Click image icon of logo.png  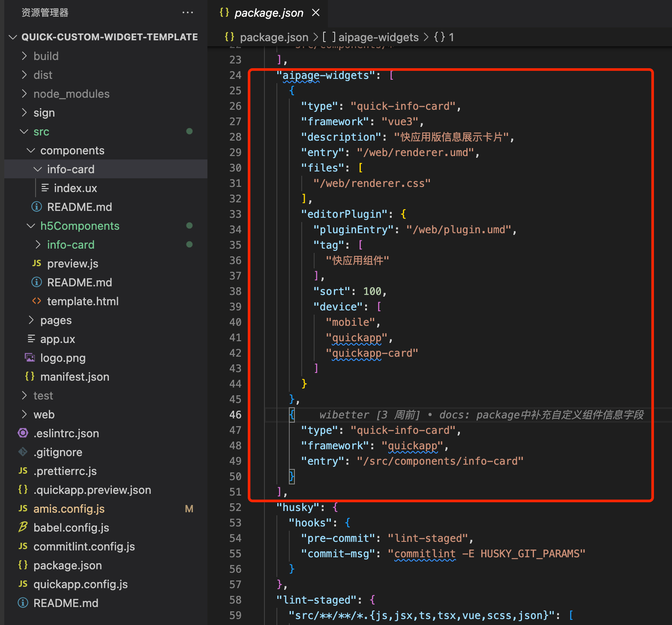click(30, 358)
